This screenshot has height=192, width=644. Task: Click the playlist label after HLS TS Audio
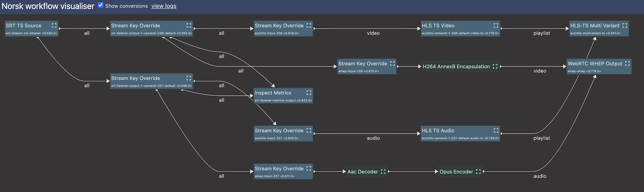tap(542, 138)
